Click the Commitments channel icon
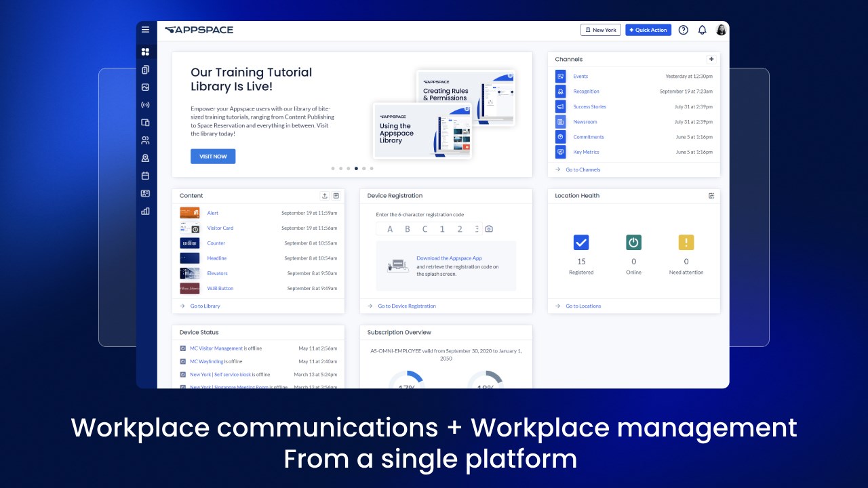The height and width of the screenshot is (488, 868). click(x=560, y=137)
